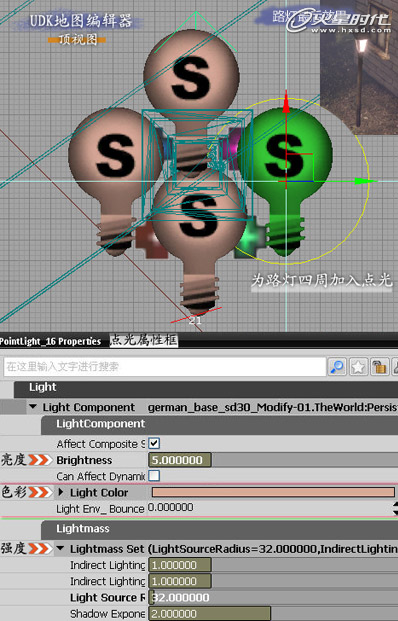Click the Light Color property label
Screen dimensions: 398x621
99,493
